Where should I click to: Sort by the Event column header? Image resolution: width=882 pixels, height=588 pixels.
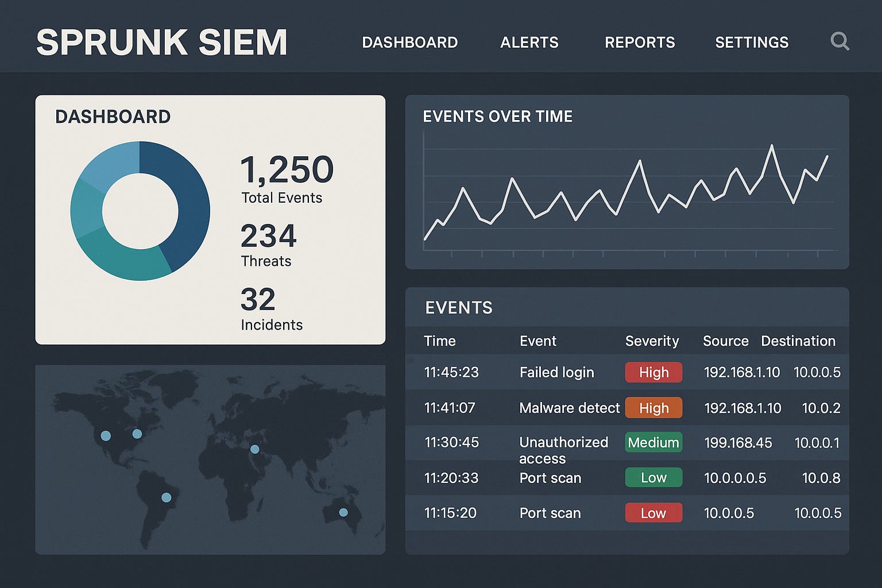[x=538, y=341]
